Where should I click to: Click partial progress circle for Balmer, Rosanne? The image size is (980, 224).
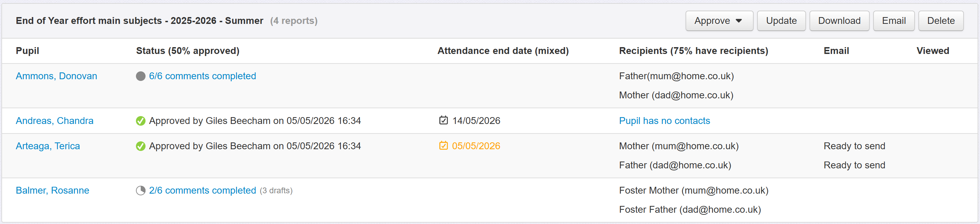(140, 191)
